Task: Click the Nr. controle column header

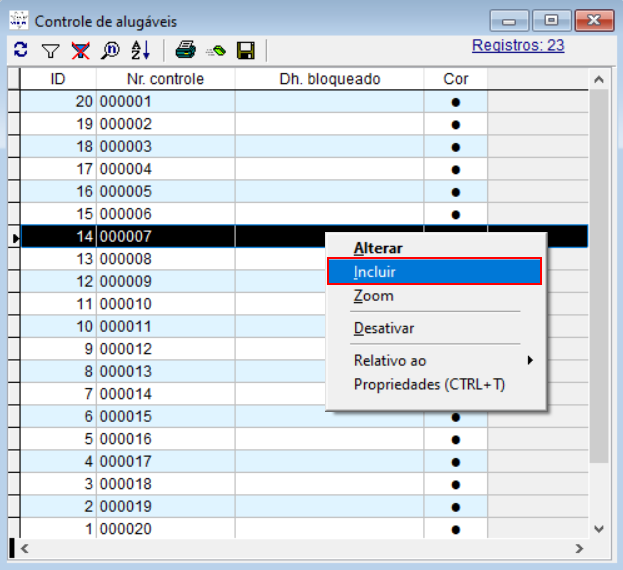Action: tap(165, 79)
